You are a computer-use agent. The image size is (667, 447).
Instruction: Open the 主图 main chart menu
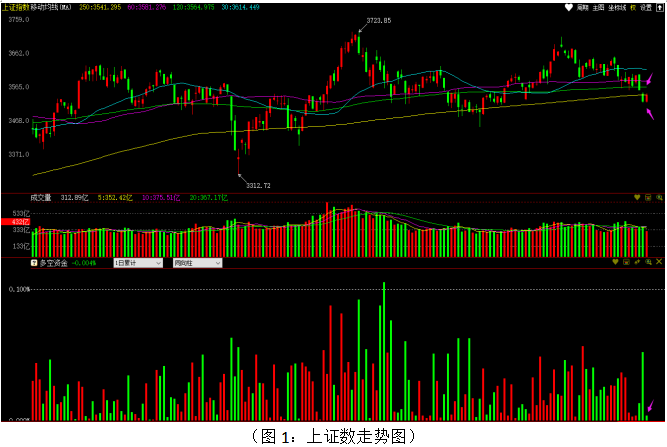pyautogui.click(x=598, y=7)
